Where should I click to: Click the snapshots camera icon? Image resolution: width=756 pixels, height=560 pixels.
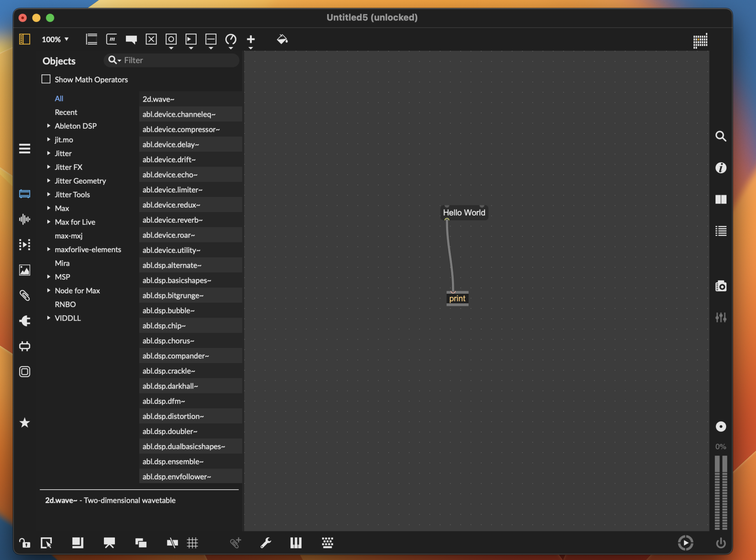(720, 286)
